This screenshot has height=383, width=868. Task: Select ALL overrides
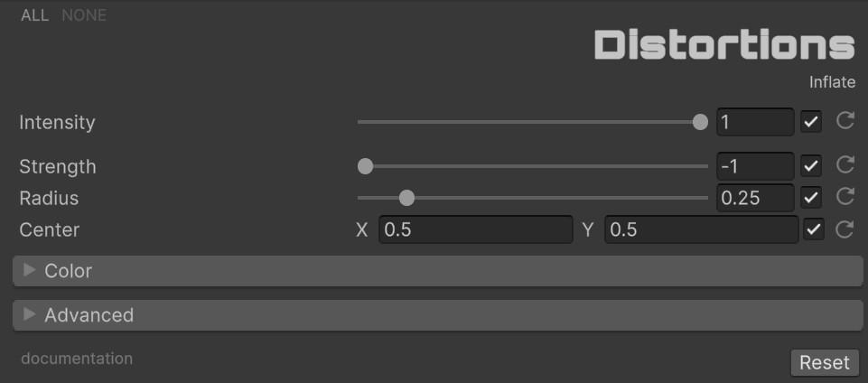click(34, 15)
